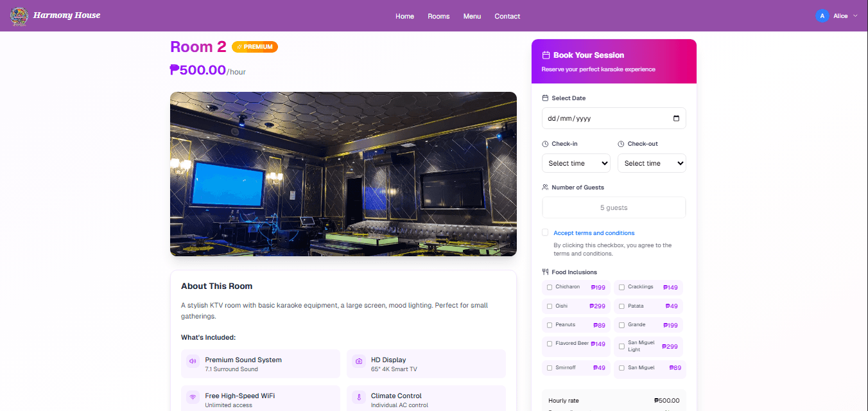Click the Contact navigation link

pyautogui.click(x=507, y=16)
